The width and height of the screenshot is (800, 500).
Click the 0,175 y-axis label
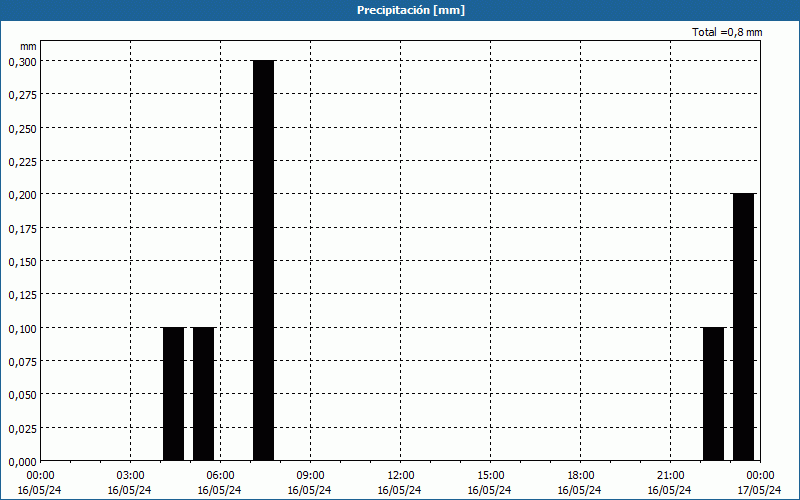pyautogui.click(x=22, y=229)
